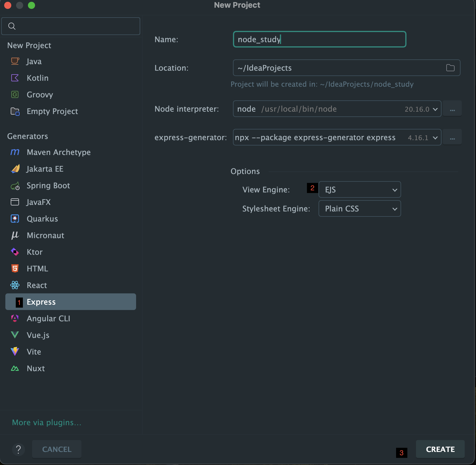
Task: Open the Stylesheet Engine dropdown
Action: [360, 208]
